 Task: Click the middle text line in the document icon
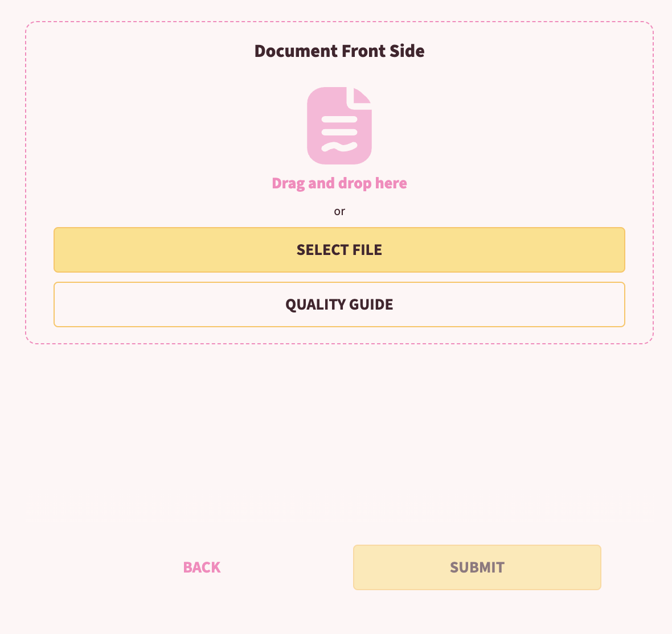(x=339, y=132)
